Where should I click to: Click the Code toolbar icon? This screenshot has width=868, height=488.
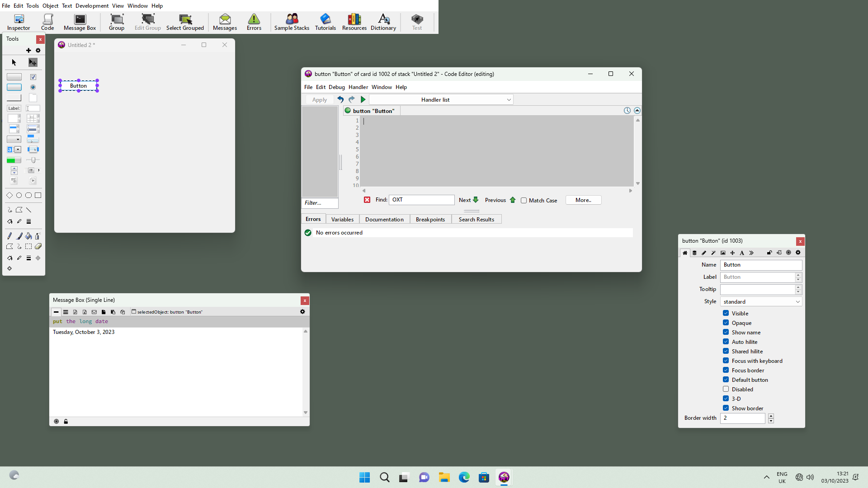pos(47,22)
